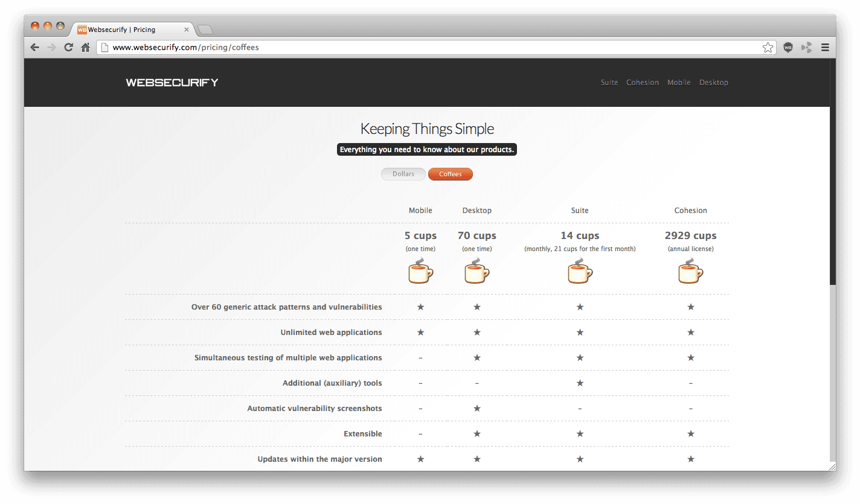Click Suite star for Updates within major version
The height and width of the screenshot is (504, 860).
coord(580,459)
